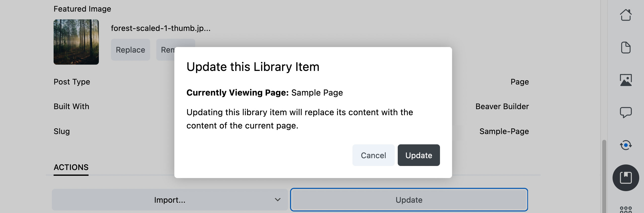644x213 pixels.
Task: Open the Pages panel icon
Action: pyautogui.click(x=626, y=48)
